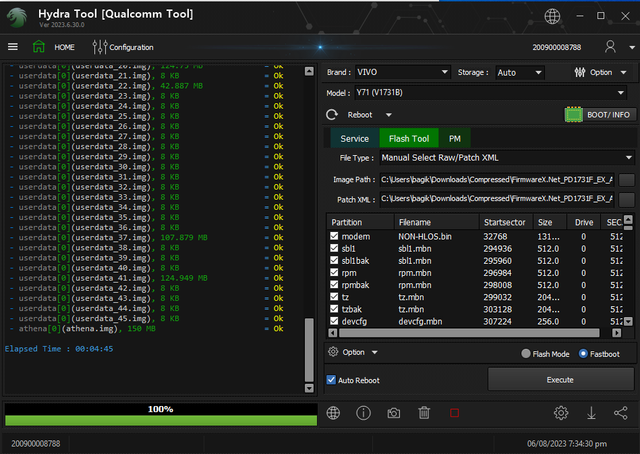Uncheck the devcfg partition checkbox
This screenshot has height=454, width=640.
pyautogui.click(x=334, y=321)
